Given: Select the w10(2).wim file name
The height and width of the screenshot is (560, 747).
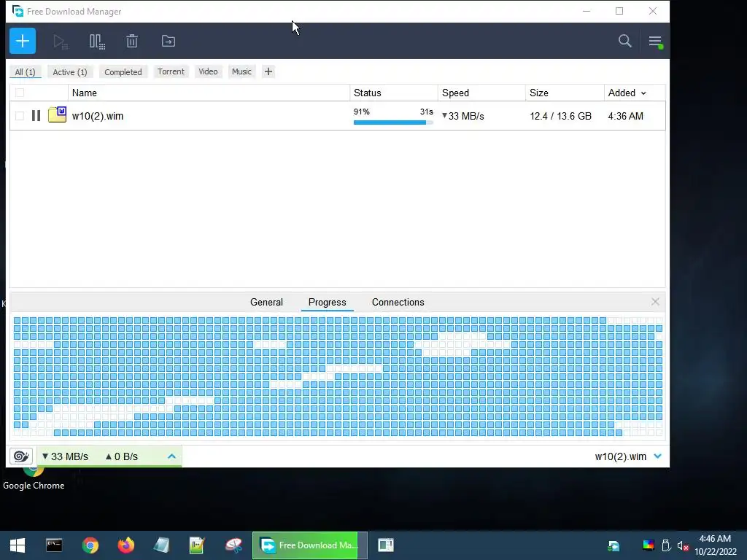Looking at the screenshot, I should [x=98, y=116].
